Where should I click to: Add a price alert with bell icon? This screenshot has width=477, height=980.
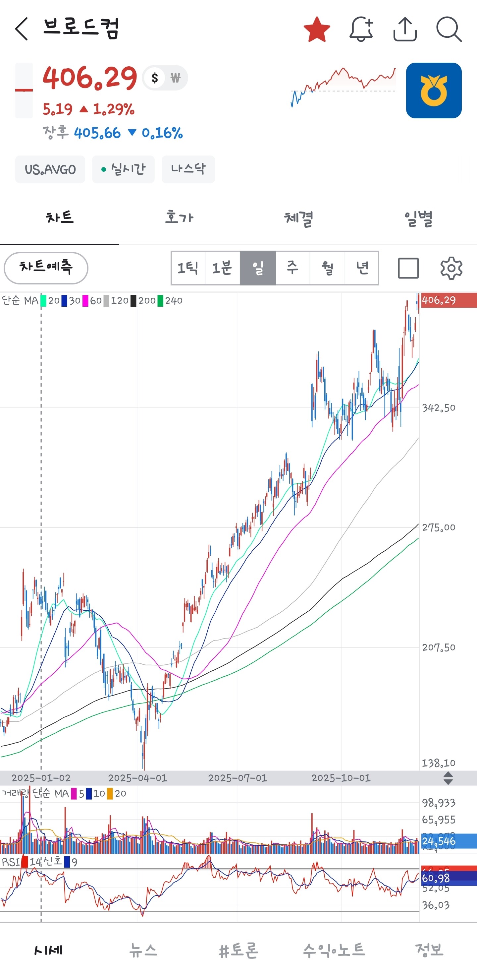point(361,29)
